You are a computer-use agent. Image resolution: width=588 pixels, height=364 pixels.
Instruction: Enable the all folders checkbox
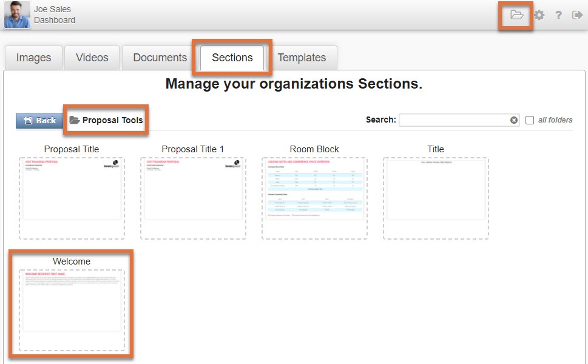click(530, 120)
